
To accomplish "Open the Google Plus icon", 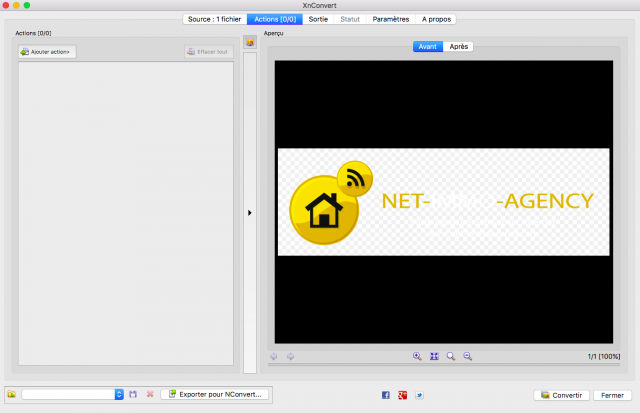I will 402,395.
